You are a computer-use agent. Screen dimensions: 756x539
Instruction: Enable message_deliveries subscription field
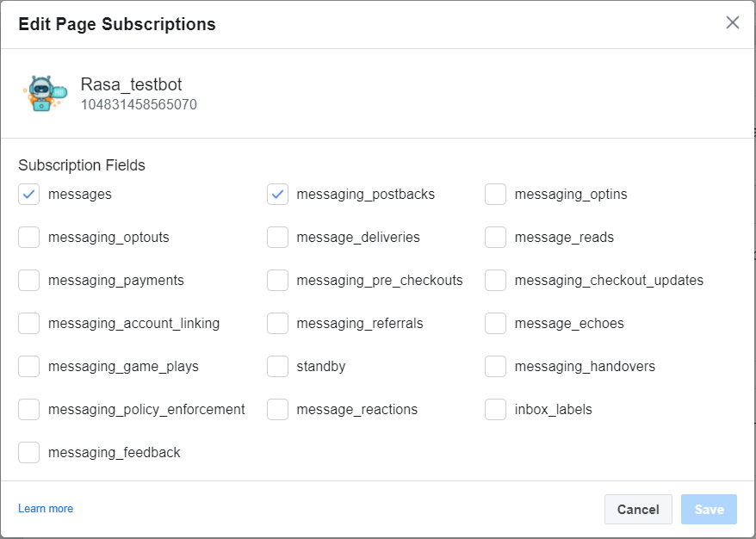click(277, 238)
